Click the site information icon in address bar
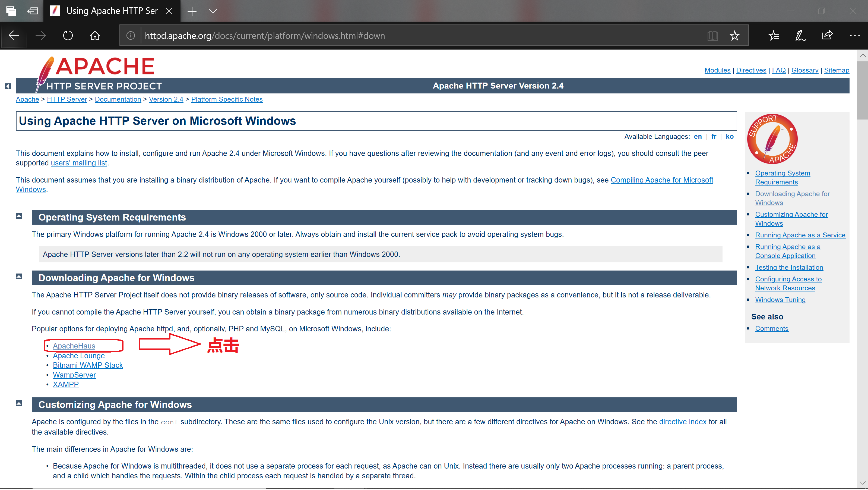 coord(131,35)
